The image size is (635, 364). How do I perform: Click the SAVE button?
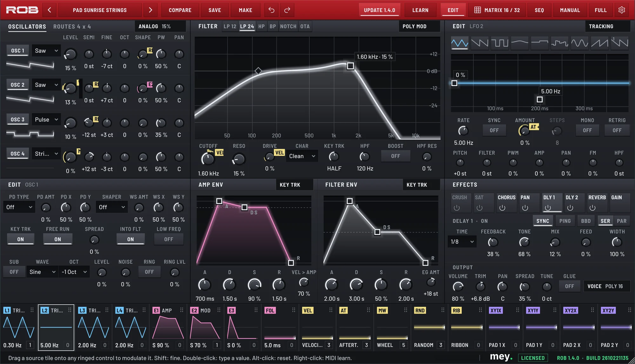click(215, 10)
